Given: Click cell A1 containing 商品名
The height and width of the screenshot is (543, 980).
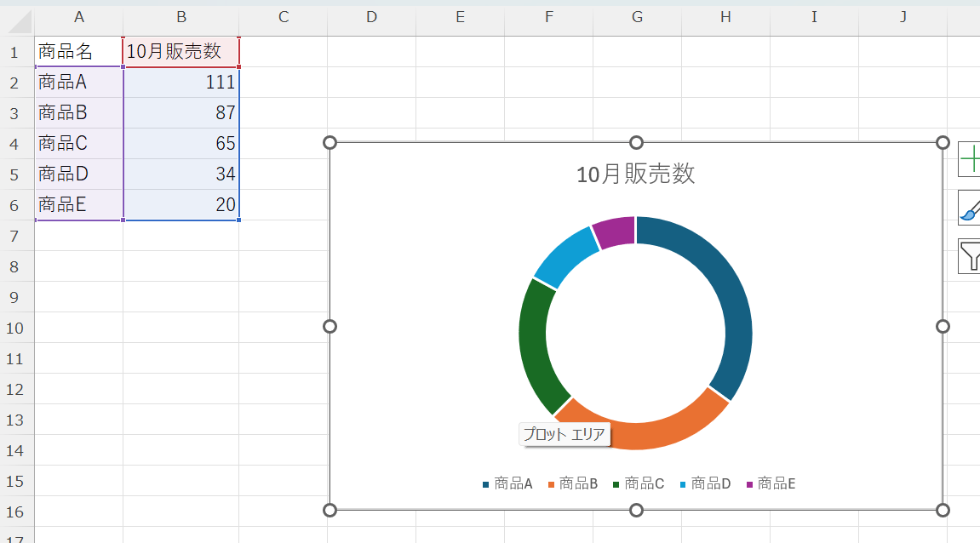Looking at the screenshot, I should click(78, 52).
